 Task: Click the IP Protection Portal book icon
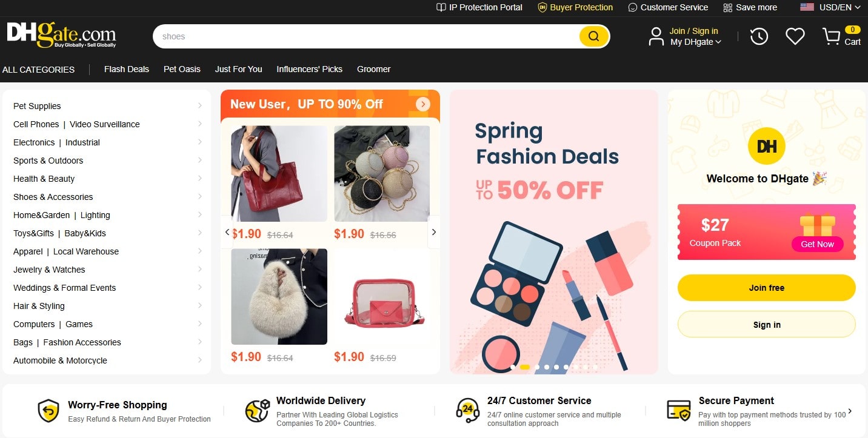441,7
